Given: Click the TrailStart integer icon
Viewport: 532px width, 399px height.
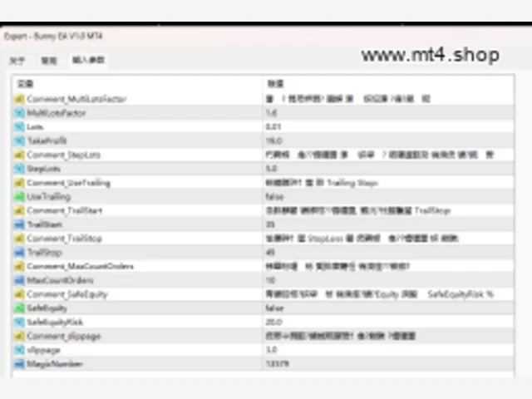Looking at the screenshot, I should [19, 224].
